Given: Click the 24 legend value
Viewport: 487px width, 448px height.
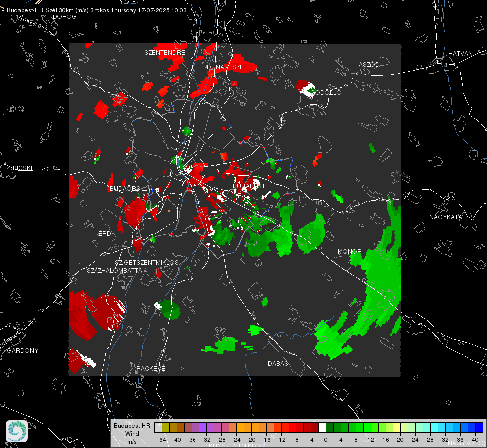Looking at the screenshot, I should [415, 440].
